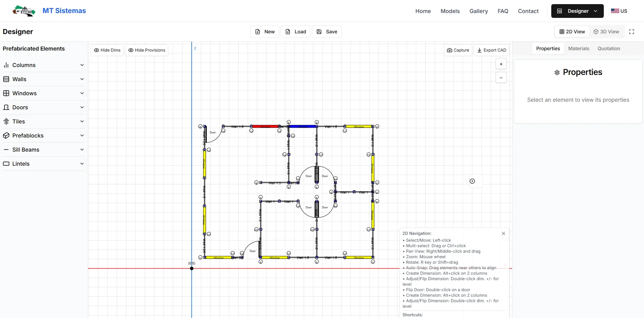Screen dimensions: 644x318
Task: Close the 2D Navigation help box
Action: (x=504, y=233)
